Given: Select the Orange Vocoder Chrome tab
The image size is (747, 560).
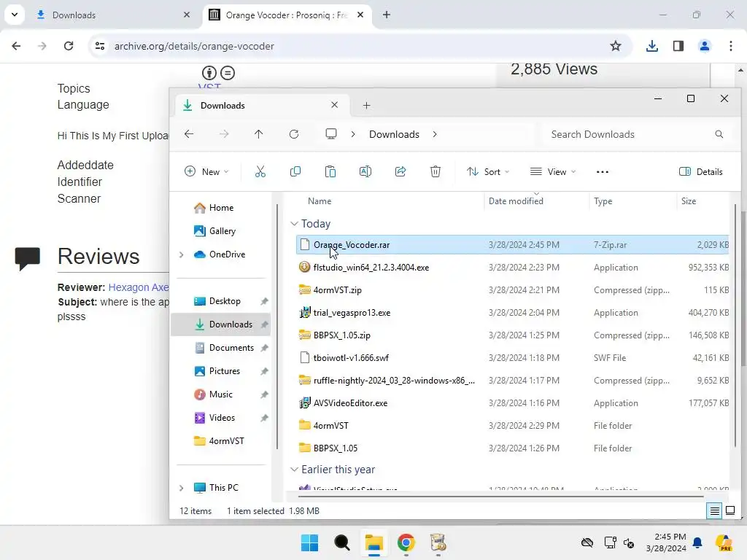Looking at the screenshot, I should point(286,15).
